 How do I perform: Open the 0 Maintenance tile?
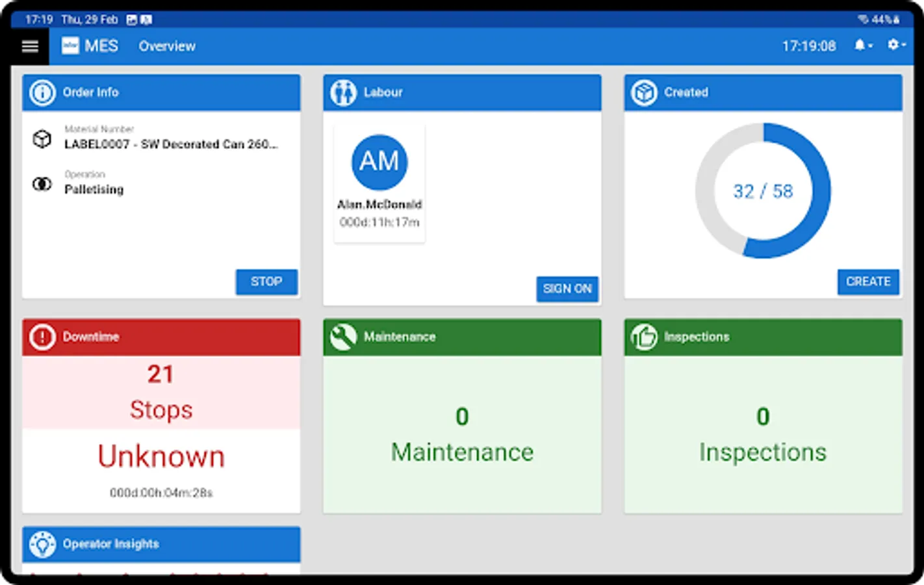click(x=462, y=434)
